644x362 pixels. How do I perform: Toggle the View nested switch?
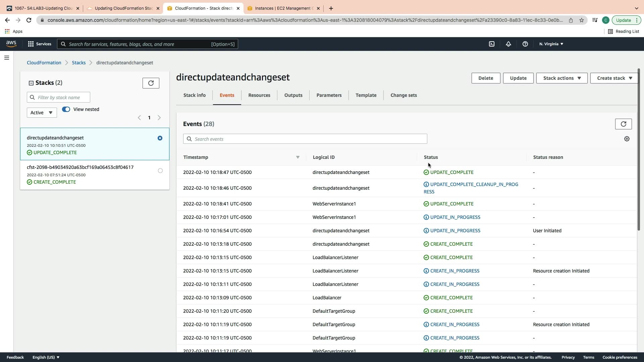pyautogui.click(x=66, y=109)
